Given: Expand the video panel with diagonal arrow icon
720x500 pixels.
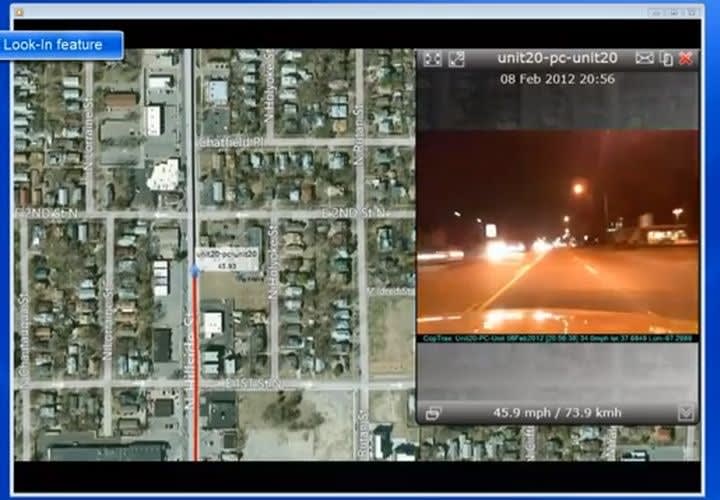Looking at the screenshot, I should click(x=456, y=59).
